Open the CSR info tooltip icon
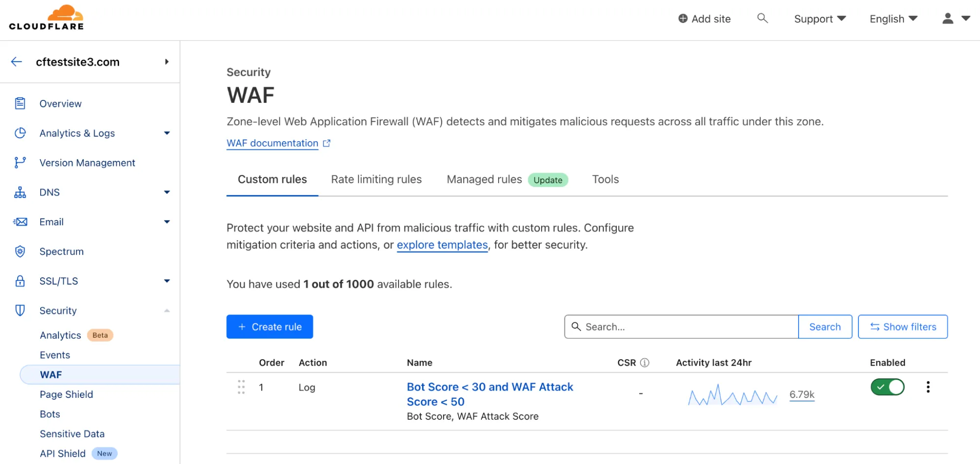 pyautogui.click(x=646, y=363)
